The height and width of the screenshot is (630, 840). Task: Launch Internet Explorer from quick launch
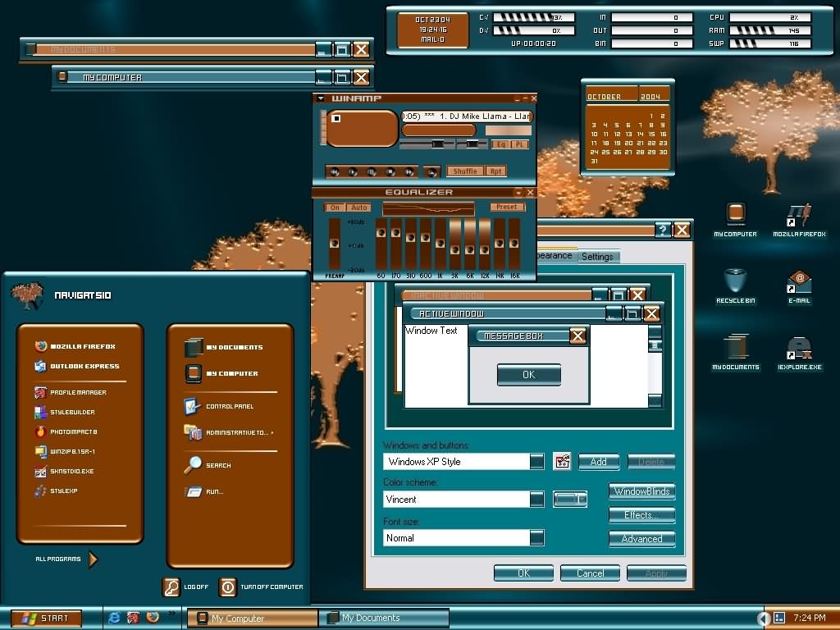[114, 618]
